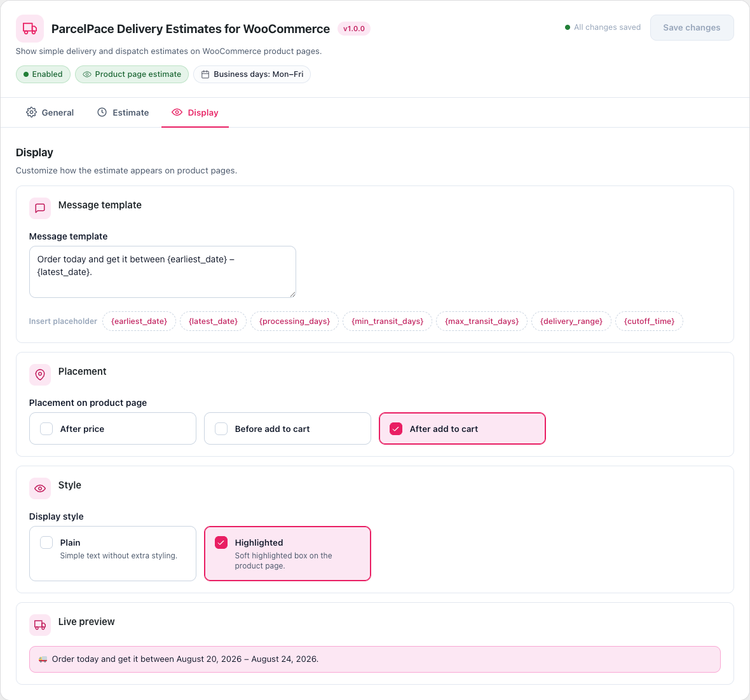Click the eye icon in Product page estimate badge

point(87,74)
